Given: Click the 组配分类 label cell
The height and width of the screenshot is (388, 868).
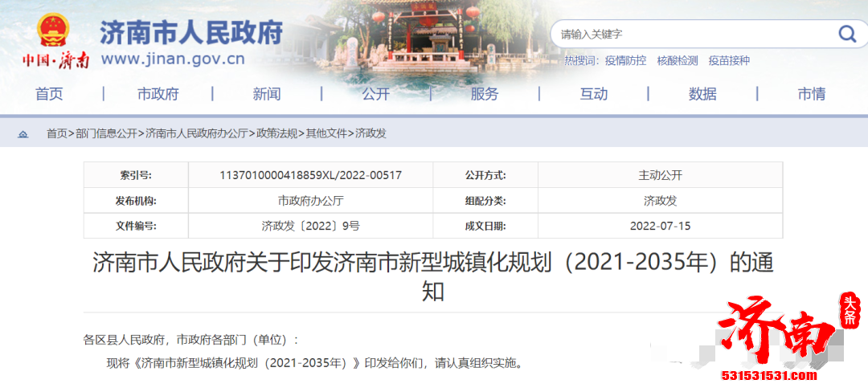Looking at the screenshot, I should (x=485, y=201).
